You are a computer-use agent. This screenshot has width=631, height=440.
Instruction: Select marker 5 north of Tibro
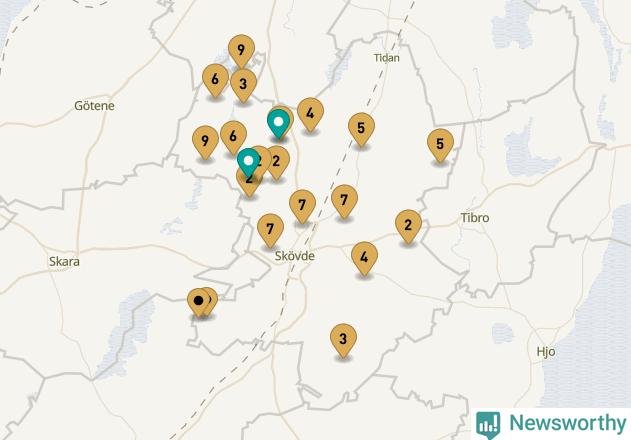440,145
